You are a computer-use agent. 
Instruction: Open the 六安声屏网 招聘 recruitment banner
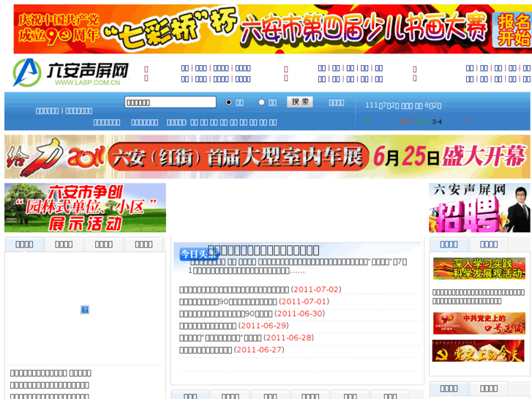coord(479,208)
